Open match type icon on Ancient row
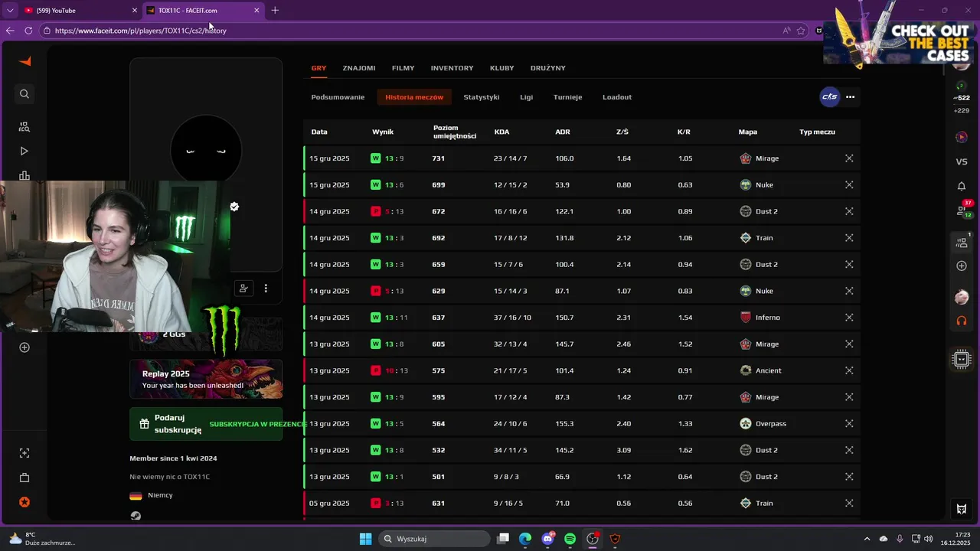Screen dimensions: 980x551 849,370
